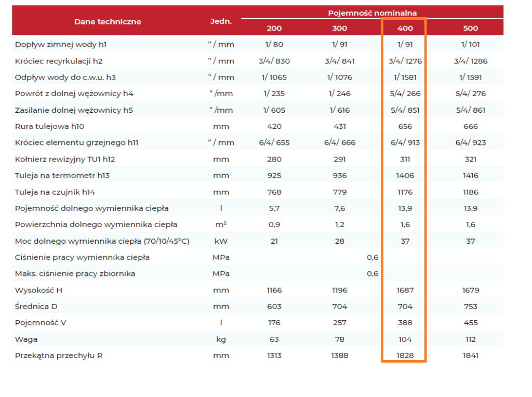The image size is (532, 397).
Task: Click the 'Pojemność nominalna' header
Action: point(372,12)
